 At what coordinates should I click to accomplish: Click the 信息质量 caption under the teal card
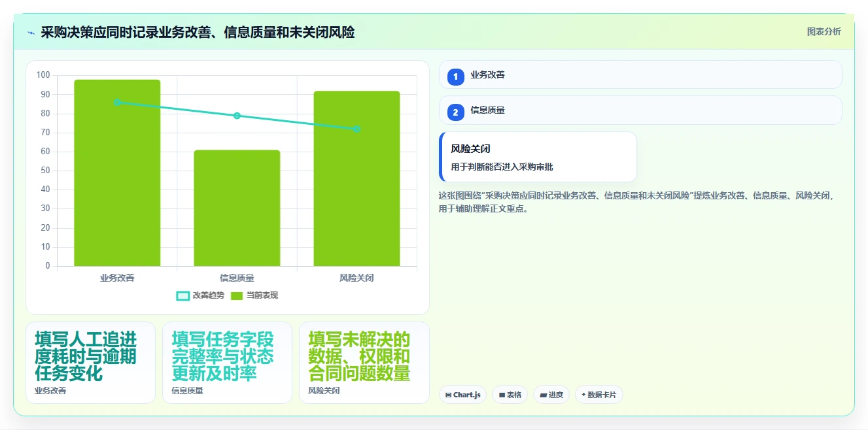[187, 391]
